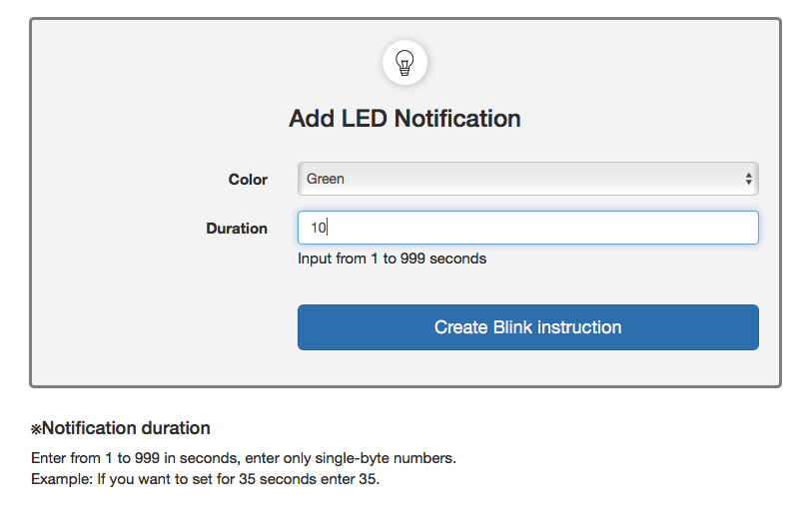Click the lightbulb icon above the title
Viewport: 812px width, 531px height.
coord(405,63)
